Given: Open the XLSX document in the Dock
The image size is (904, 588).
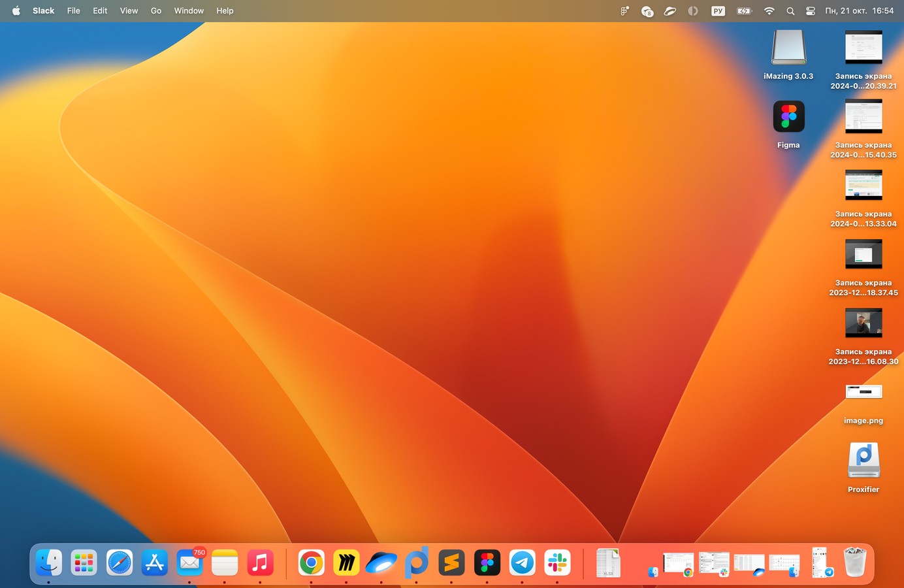Looking at the screenshot, I should point(608,563).
